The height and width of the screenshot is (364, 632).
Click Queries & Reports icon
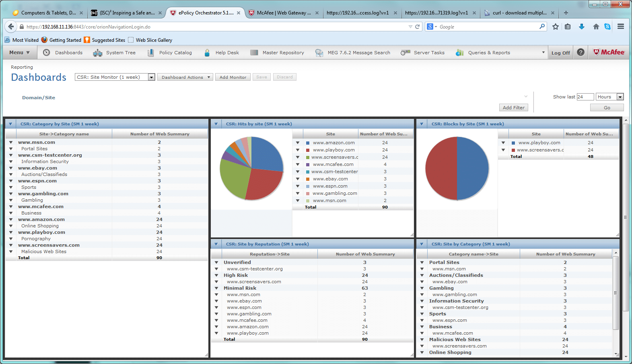460,53
